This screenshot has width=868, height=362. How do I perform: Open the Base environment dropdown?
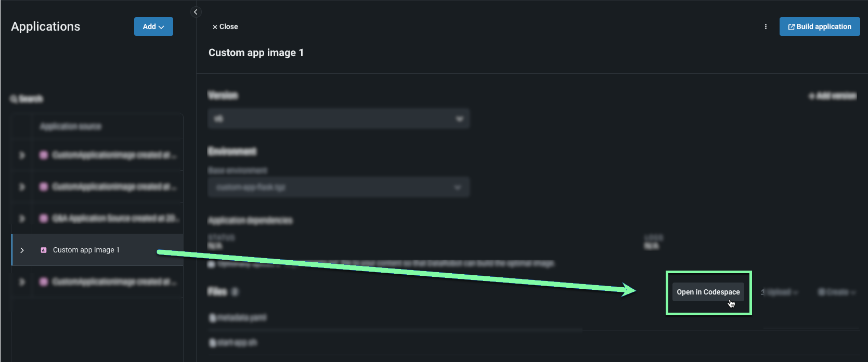tap(339, 187)
